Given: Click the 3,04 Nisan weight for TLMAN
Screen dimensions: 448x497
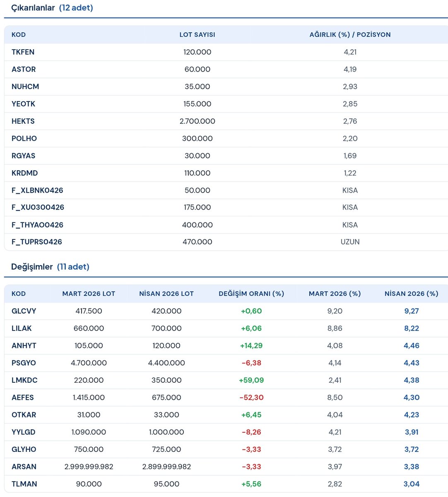Looking at the screenshot, I should point(412,484).
